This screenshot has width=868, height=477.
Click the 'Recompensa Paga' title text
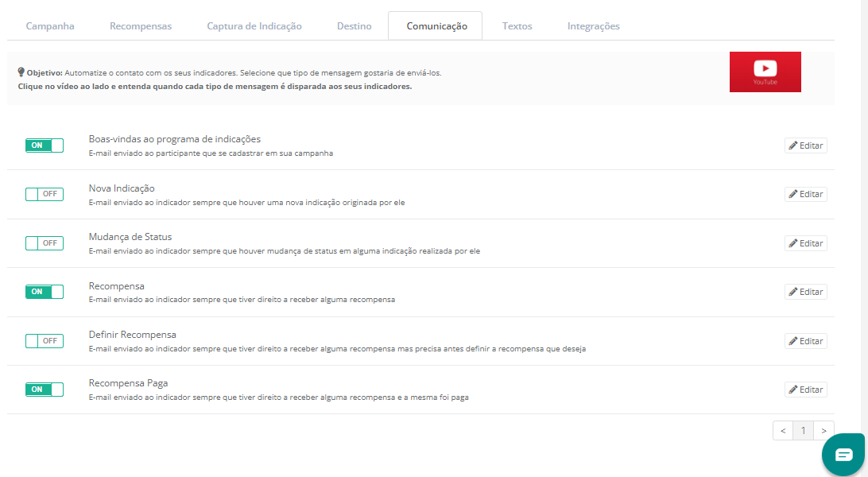[x=128, y=383]
